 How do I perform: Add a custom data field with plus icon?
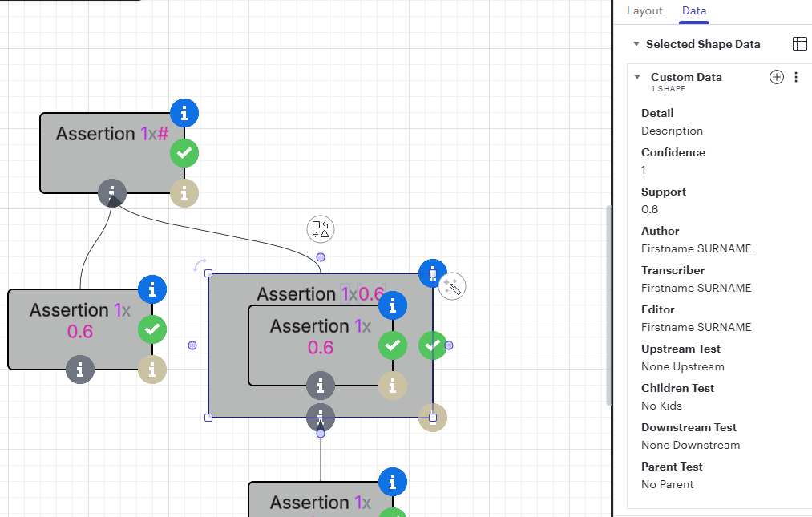click(776, 77)
